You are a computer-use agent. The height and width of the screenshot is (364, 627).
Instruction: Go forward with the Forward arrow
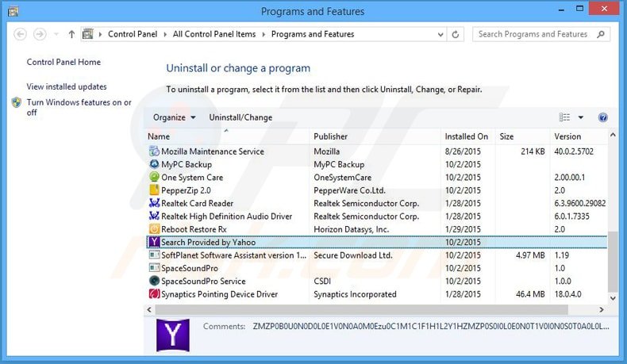[x=40, y=34]
